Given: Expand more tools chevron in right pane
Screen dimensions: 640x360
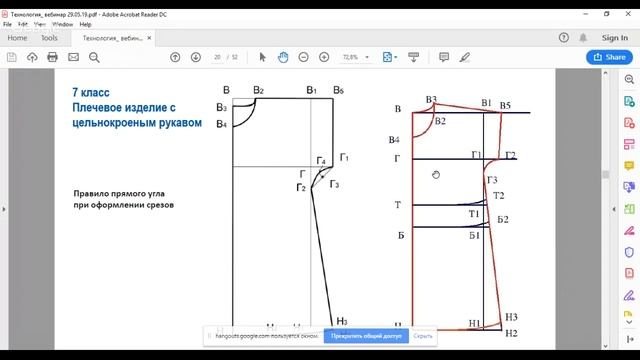Looking at the screenshot, I should click(629, 322).
